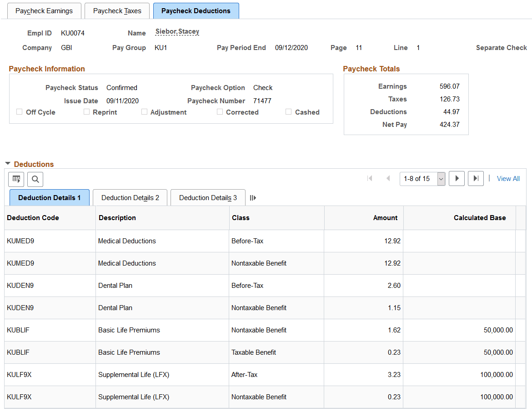Click View All to show all deductions
This screenshot has height=412, width=532.
point(508,178)
